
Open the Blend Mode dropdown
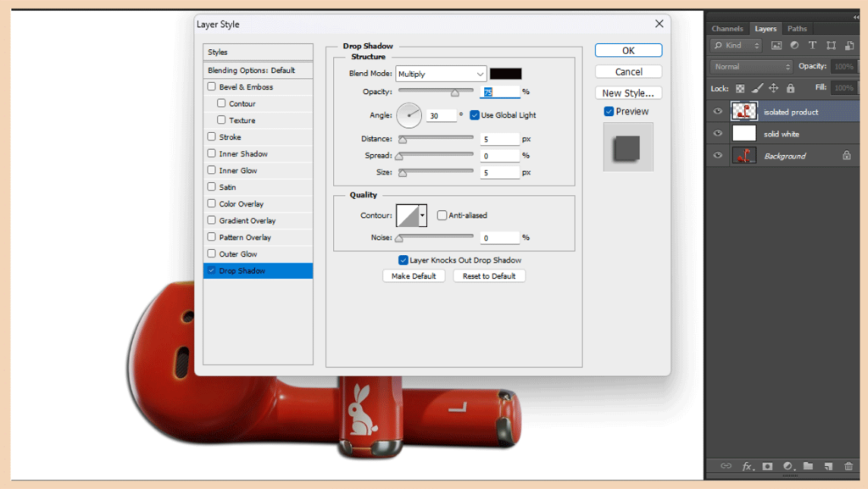441,75
